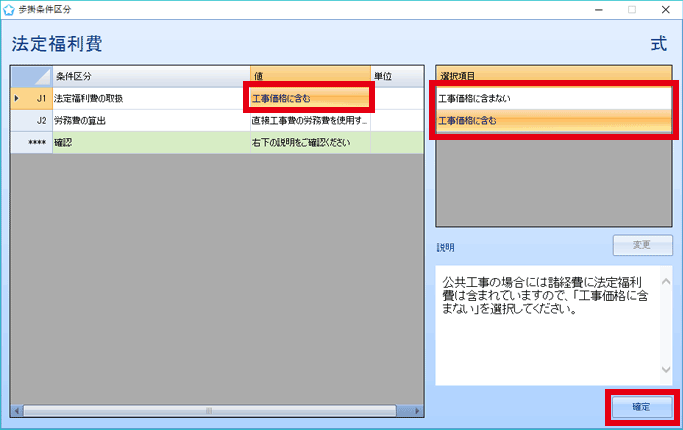Click the 変更 button

[641, 245]
